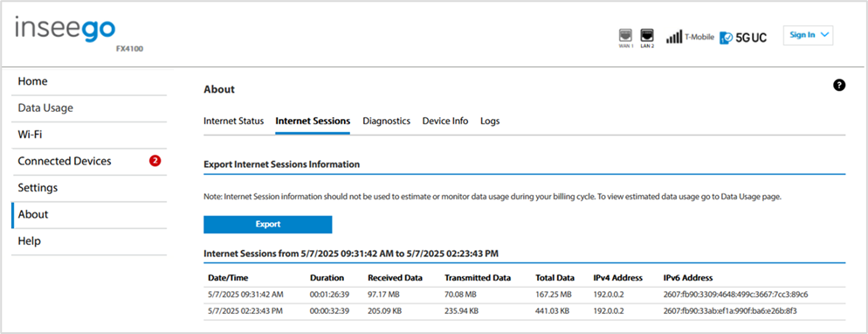Image resolution: width=868 pixels, height=334 pixels.
Task: Open the Logs tab
Action: point(490,121)
